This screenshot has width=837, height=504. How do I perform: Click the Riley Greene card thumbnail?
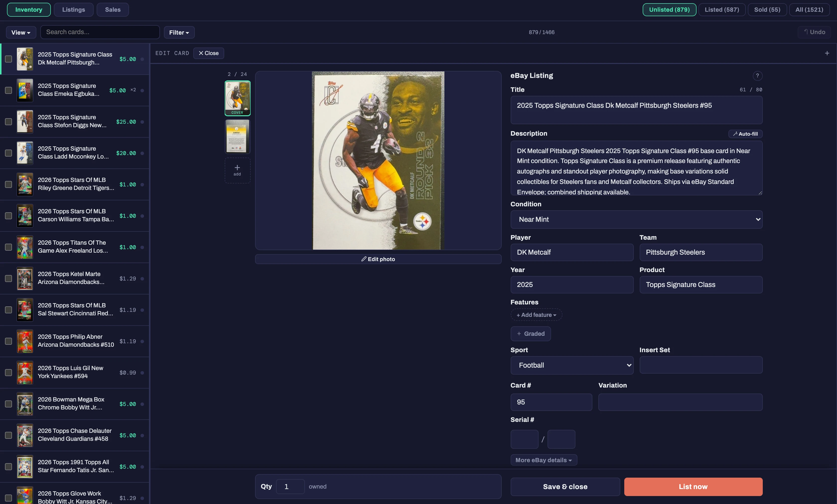click(x=25, y=184)
